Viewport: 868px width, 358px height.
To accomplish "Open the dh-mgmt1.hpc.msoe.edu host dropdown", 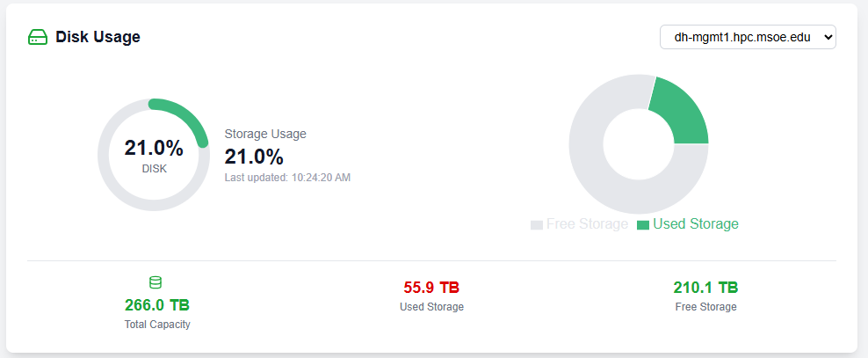I will point(748,38).
